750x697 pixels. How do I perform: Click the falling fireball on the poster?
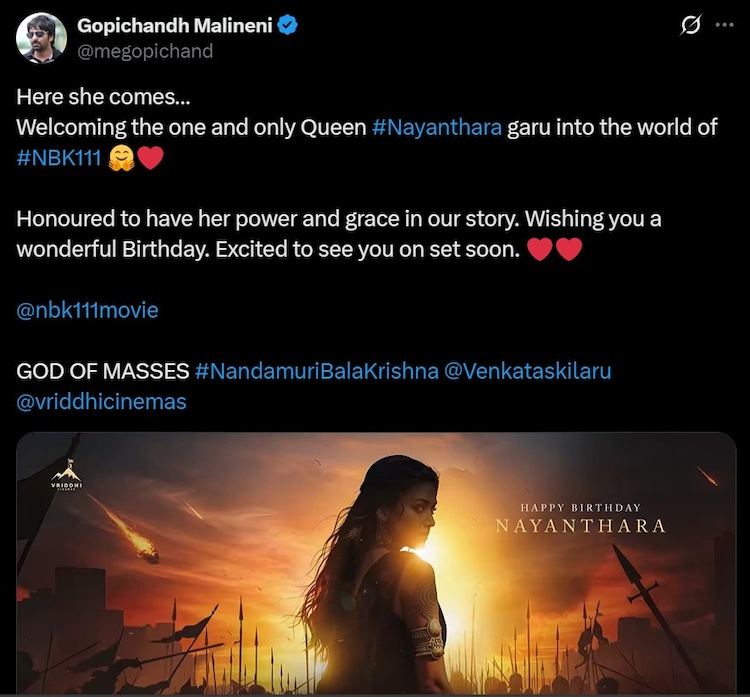(x=130, y=531)
